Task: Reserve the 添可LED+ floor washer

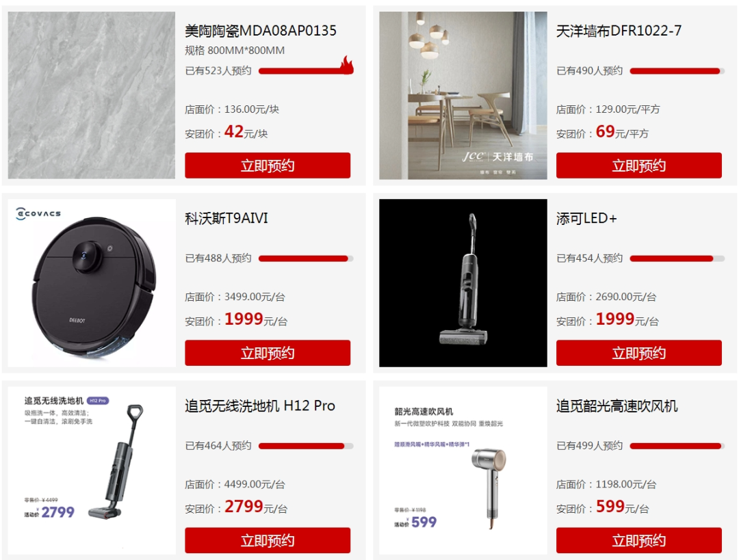Action: pos(638,353)
